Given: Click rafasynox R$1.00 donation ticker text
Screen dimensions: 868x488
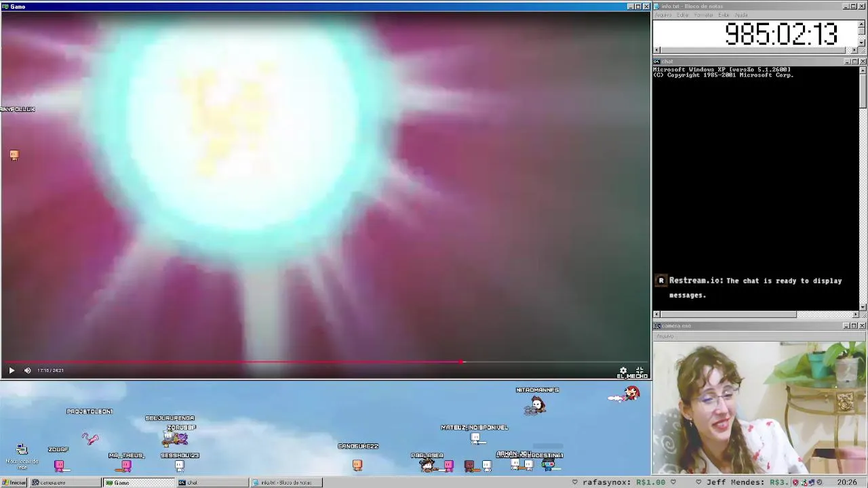Looking at the screenshot, I should (x=624, y=483).
